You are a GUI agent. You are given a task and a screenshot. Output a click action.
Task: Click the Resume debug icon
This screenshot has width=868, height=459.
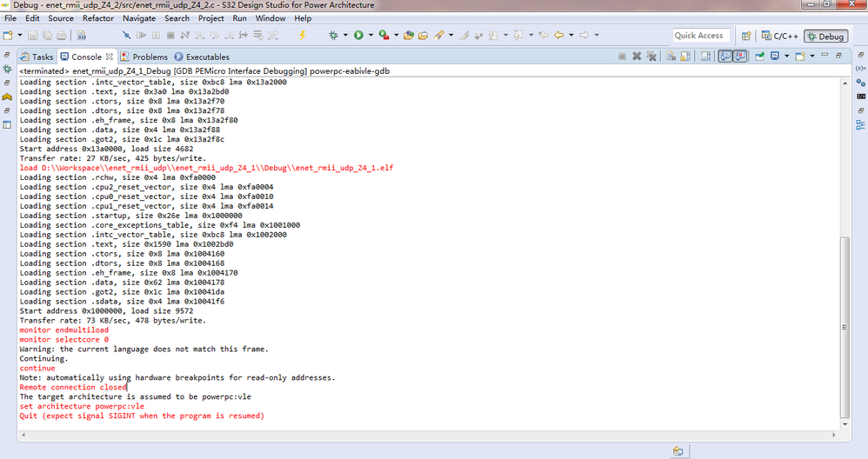(141, 36)
